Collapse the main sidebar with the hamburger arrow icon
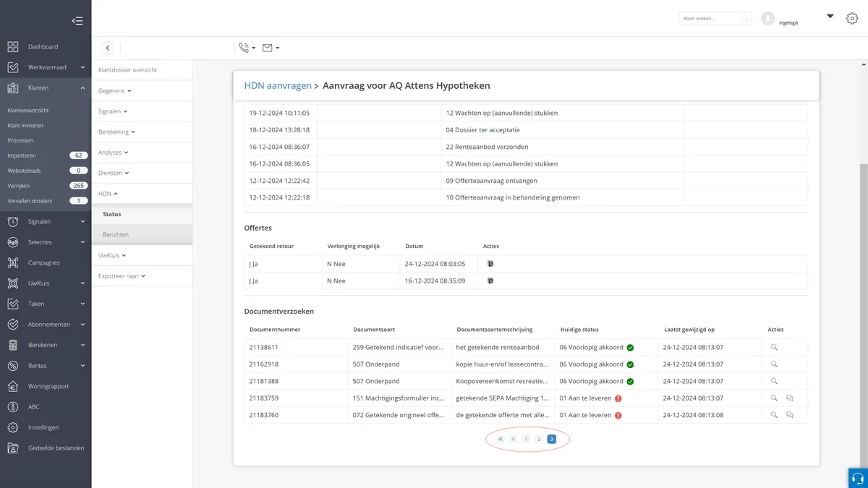This screenshot has width=868, height=488. (77, 21)
